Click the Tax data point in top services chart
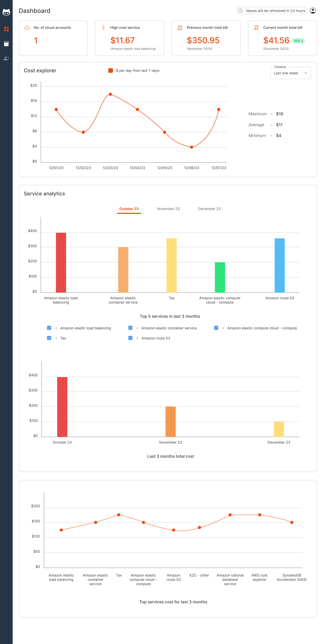This screenshot has height=644, width=324. pyautogui.click(x=119, y=515)
